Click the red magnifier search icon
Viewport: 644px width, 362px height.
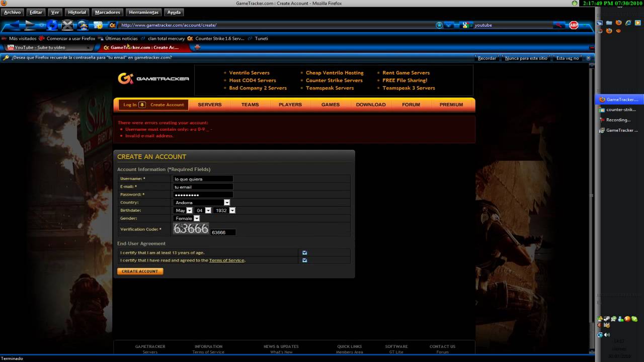pos(559,25)
